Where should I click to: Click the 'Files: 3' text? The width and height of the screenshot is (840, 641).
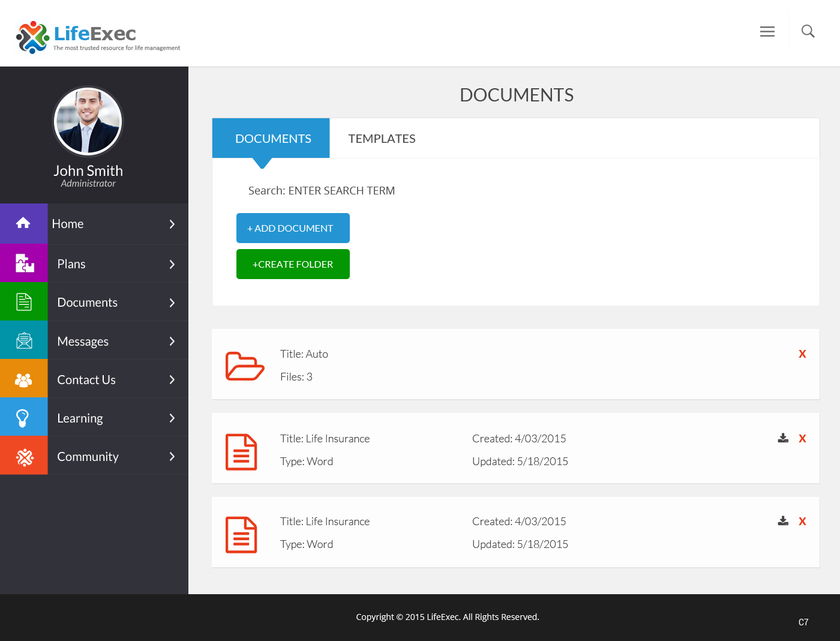pos(296,377)
